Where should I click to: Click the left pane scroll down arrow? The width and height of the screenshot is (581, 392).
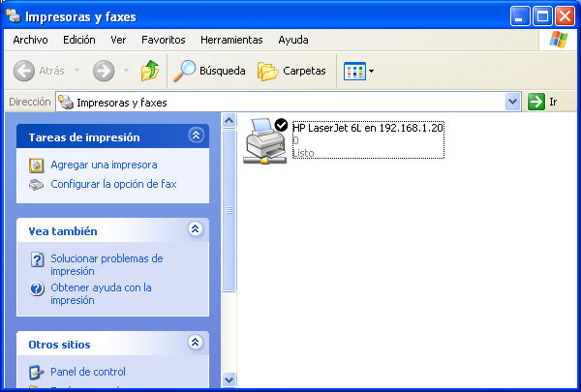click(x=229, y=379)
